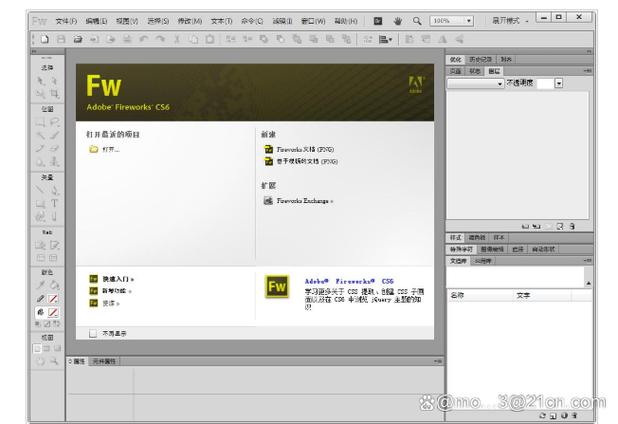This screenshot has width=618, height=424.
Task: Switch to the History tab
Action: pos(480,60)
